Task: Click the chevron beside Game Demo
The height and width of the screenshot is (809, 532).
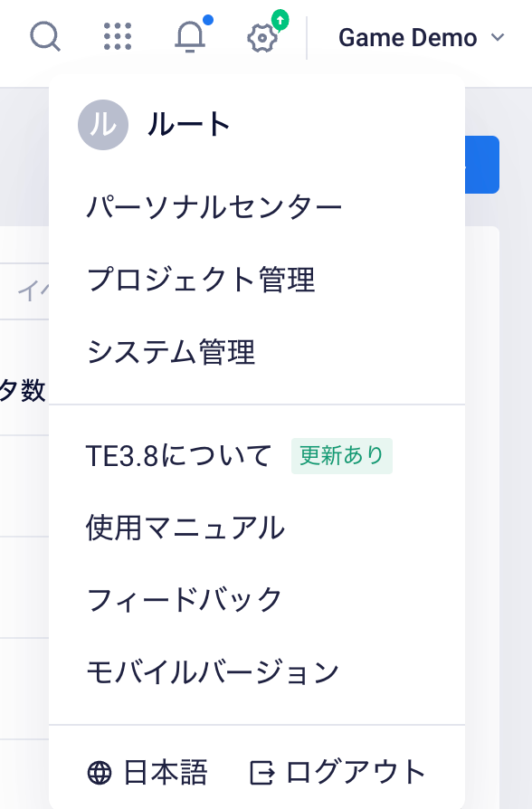Action: pos(498,38)
